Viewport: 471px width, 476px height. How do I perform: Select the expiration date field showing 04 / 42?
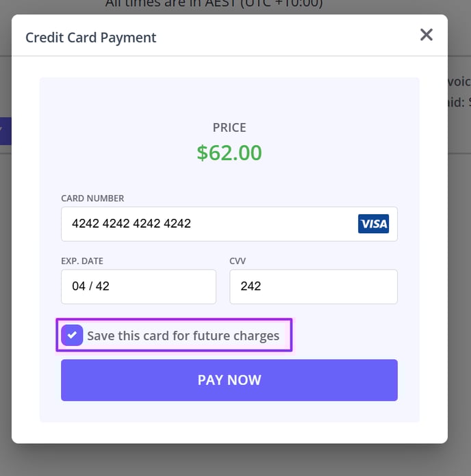coord(138,287)
